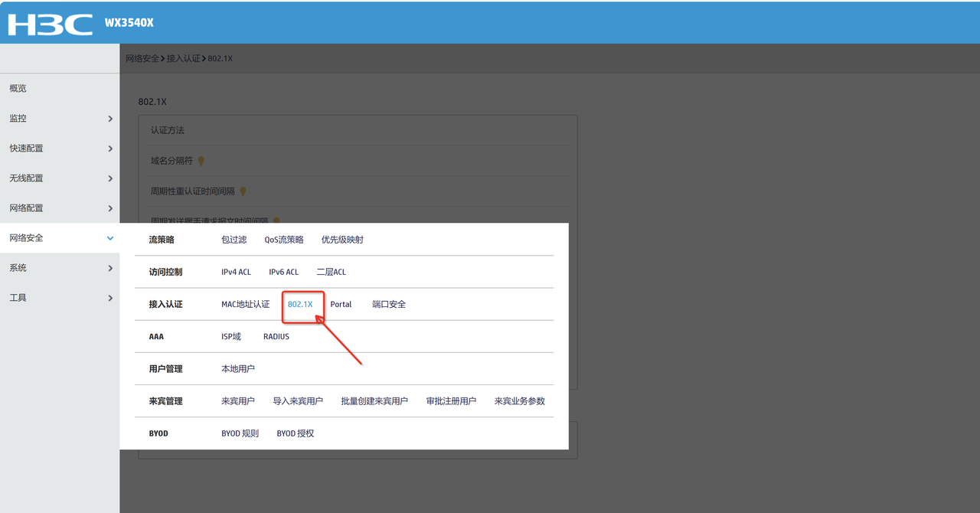Image resolution: width=980 pixels, height=513 pixels.
Task: Open the 快速配置 sidebar menu
Action: click(x=60, y=149)
